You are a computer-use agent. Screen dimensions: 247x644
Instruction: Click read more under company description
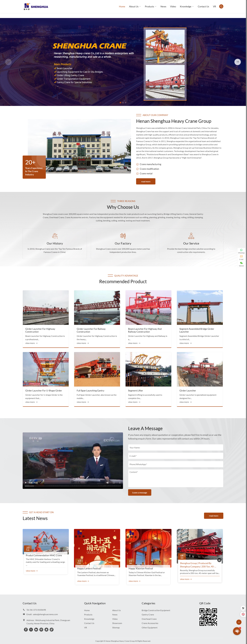click(x=146, y=181)
